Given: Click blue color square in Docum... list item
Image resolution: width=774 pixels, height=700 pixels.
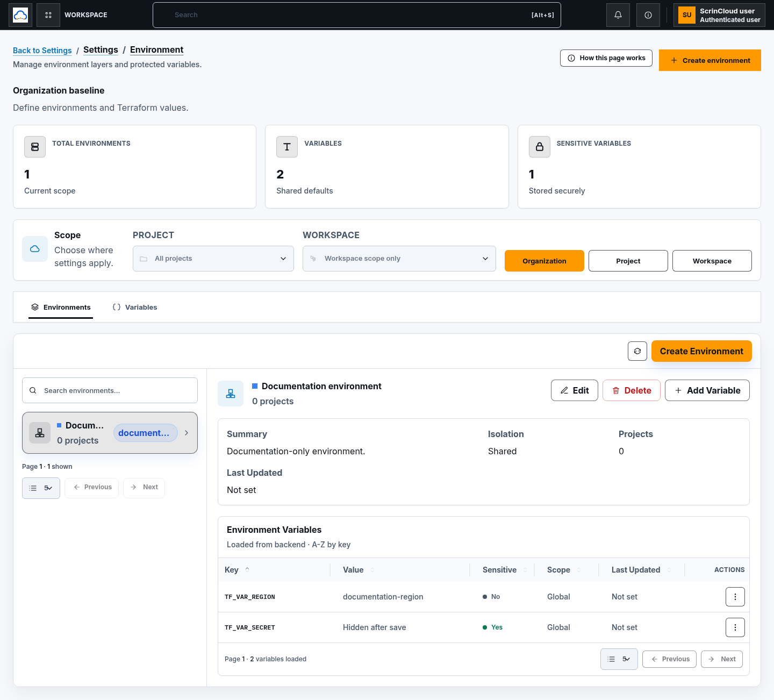Looking at the screenshot, I should (x=59, y=425).
